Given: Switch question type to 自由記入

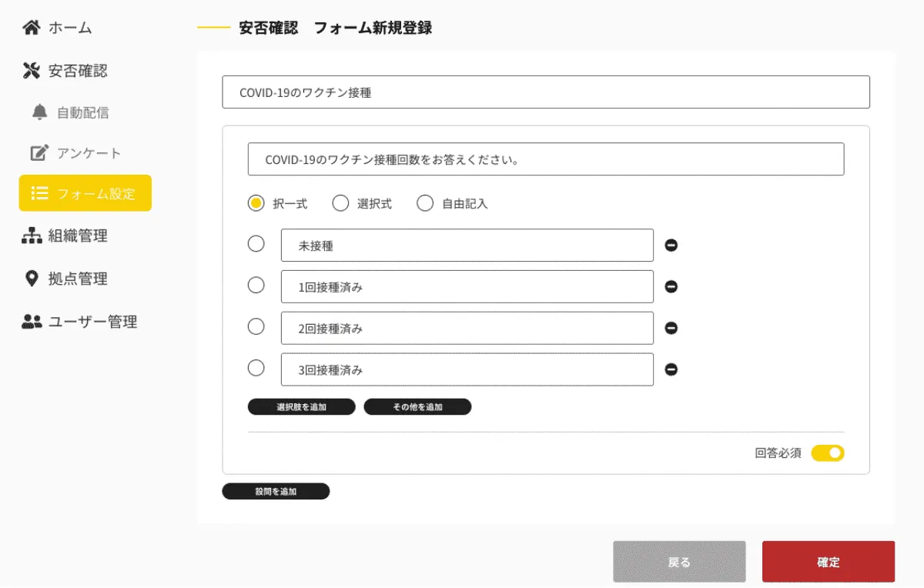Looking at the screenshot, I should pyautogui.click(x=425, y=203).
